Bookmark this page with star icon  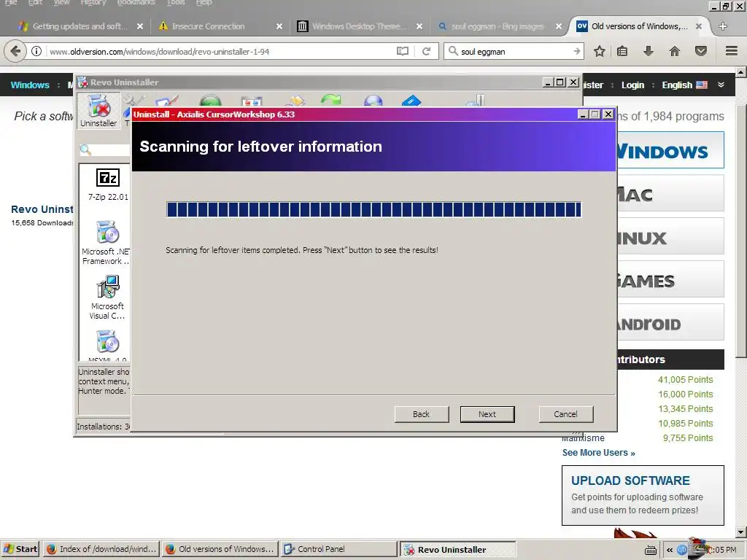pos(600,52)
